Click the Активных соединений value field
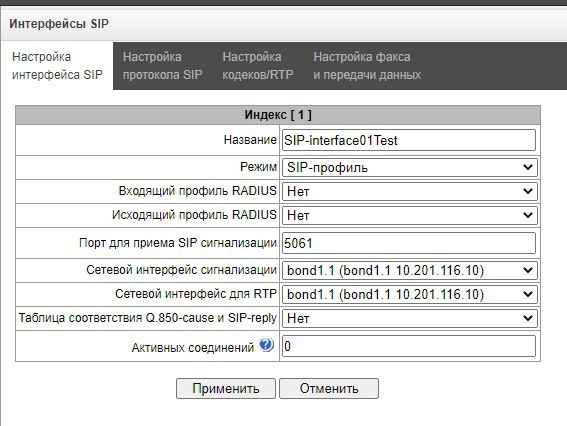Screen dimensions: 567x426 [x=409, y=346]
